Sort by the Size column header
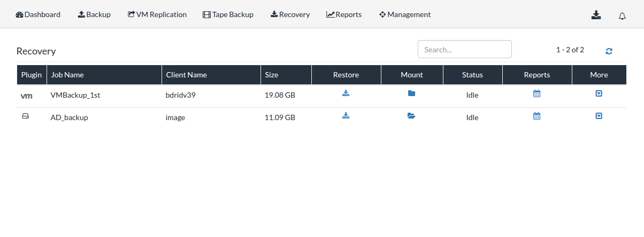 272,75
